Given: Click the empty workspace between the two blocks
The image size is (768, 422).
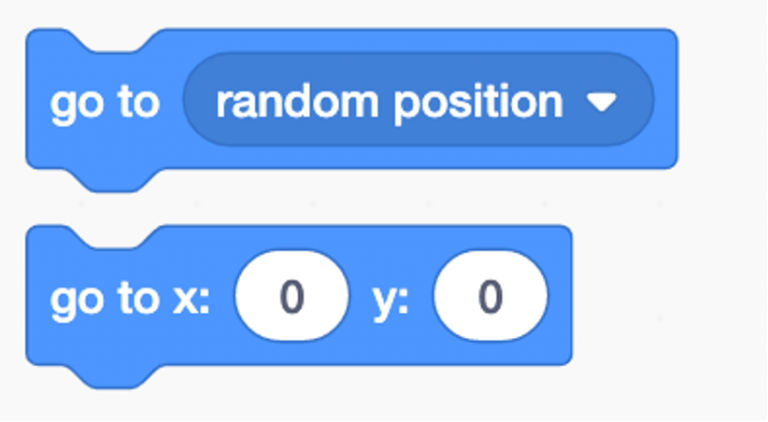Looking at the screenshot, I should click(400, 198).
